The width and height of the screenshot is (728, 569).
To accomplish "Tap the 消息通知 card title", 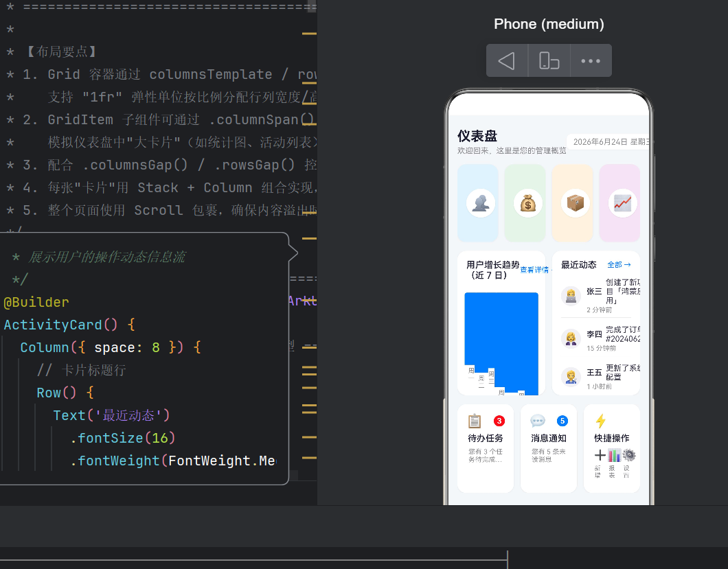I will coord(548,438).
